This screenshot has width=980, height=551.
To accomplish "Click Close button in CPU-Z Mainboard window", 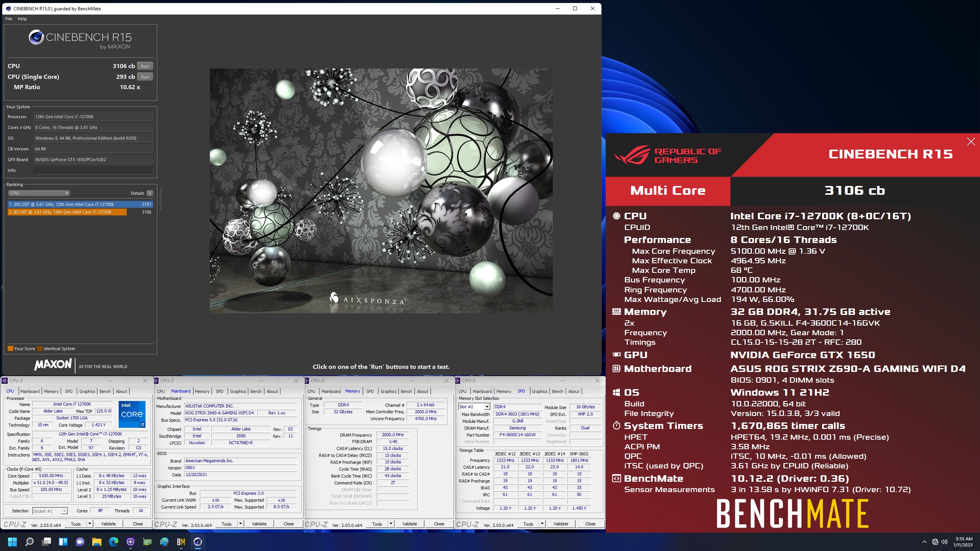I will (289, 524).
